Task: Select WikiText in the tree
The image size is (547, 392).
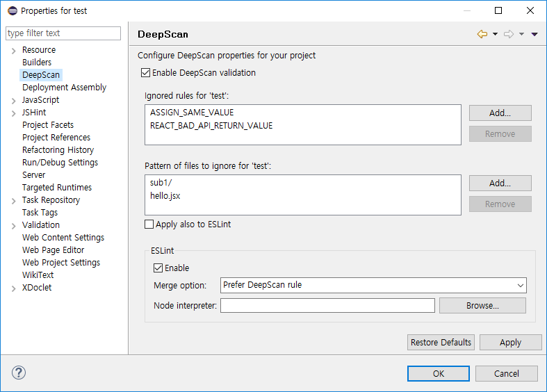Action: point(38,275)
